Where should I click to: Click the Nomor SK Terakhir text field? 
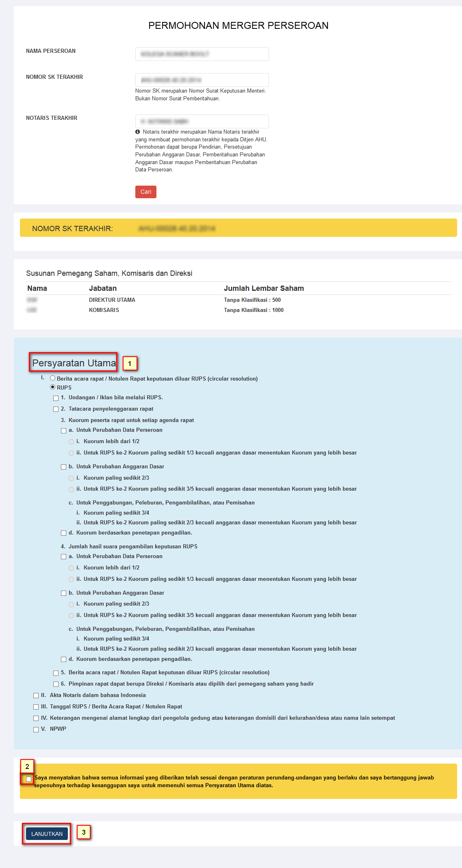[x=202, y=80]
